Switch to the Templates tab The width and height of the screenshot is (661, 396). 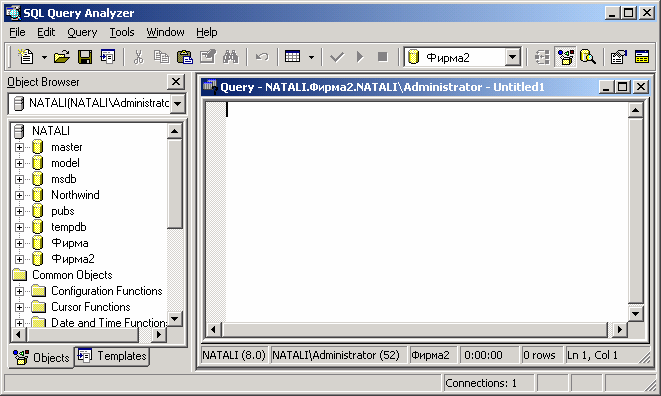(x=112, y=356)
